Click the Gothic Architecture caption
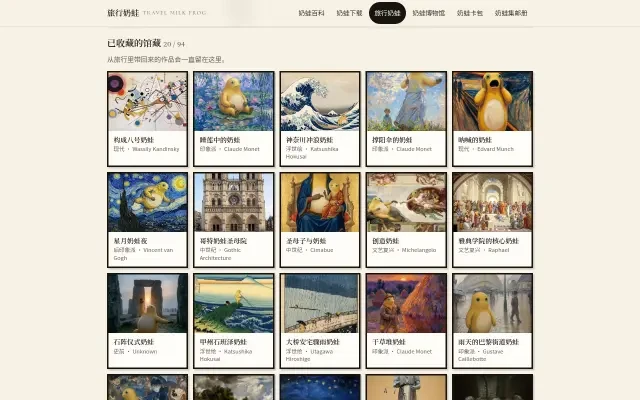 [x=220, y=254]
